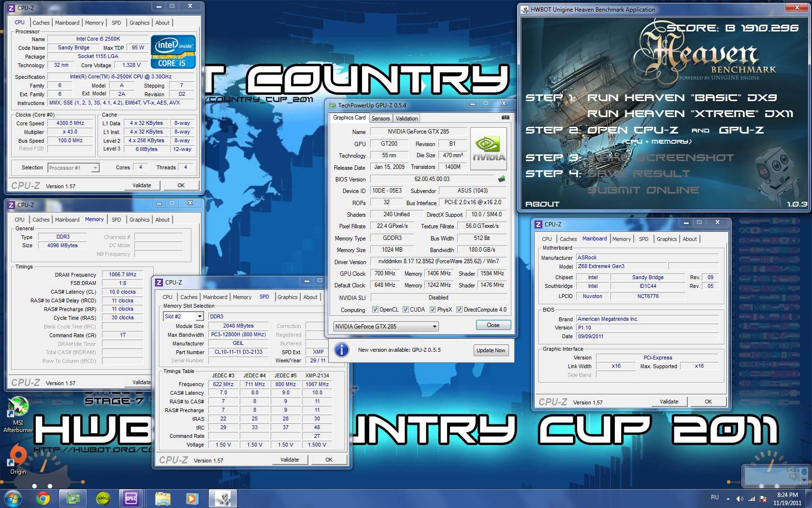The image size is (812, 508).
Task: Switch to CPU-Z taskbar icon
Action: (130, 498)
